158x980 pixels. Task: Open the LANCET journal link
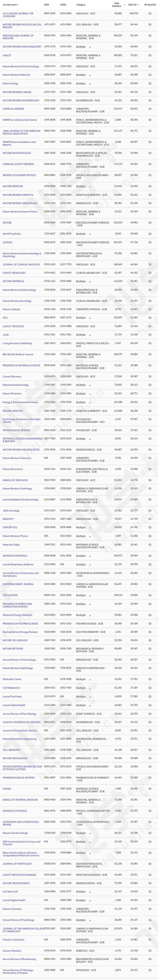tap(7, 55)
